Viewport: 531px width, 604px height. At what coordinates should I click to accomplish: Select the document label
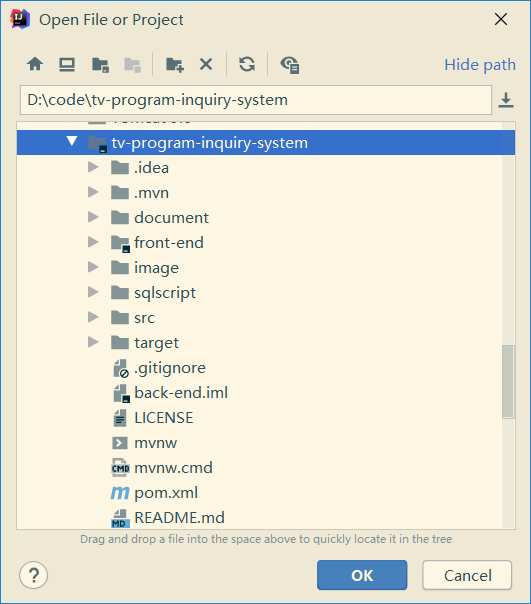coord(171,218)
